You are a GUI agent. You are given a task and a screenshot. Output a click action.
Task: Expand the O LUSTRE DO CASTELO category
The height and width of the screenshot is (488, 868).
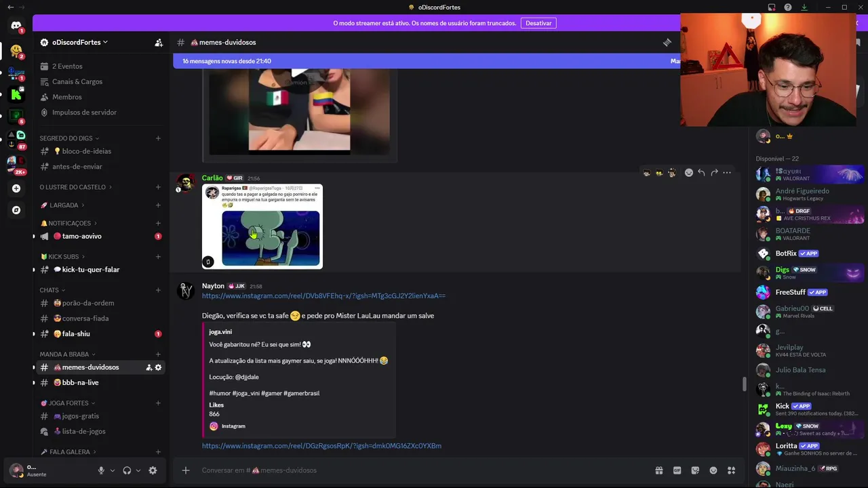76,187
